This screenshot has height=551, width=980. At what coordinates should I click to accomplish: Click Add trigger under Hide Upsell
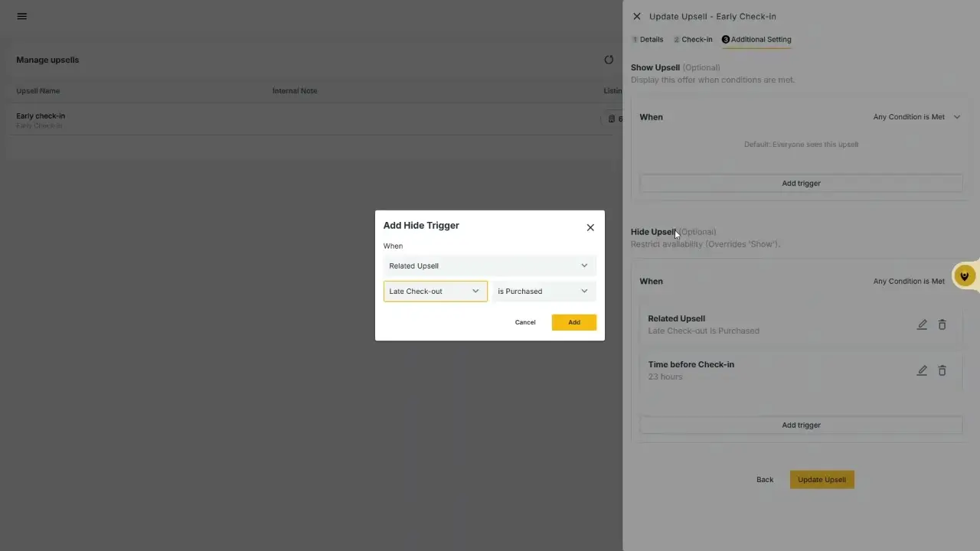pos(801,425)
